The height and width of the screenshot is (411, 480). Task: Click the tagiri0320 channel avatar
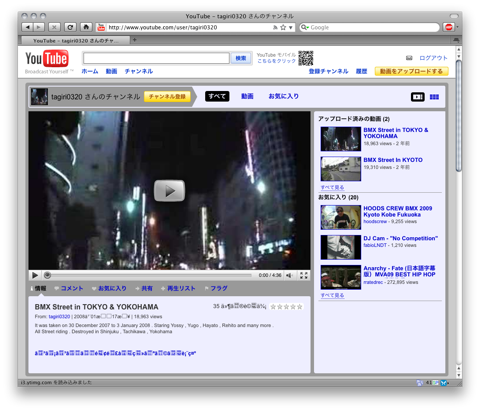[x=39, y=97]
